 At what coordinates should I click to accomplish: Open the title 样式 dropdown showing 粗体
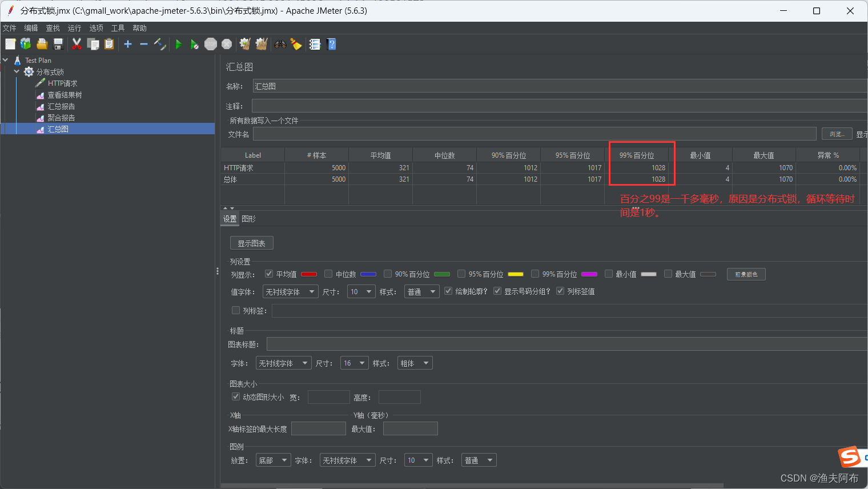[415, 363]
